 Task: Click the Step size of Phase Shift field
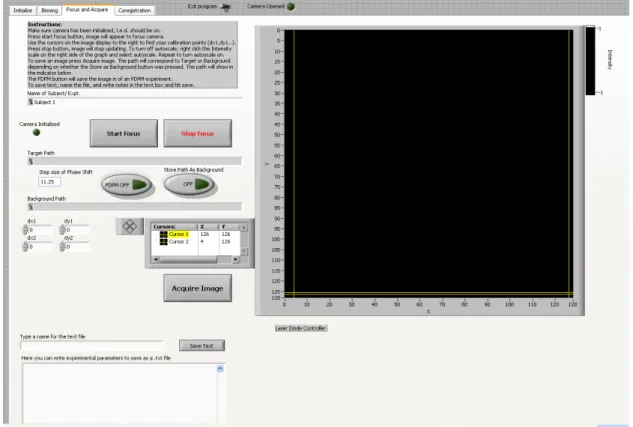(49, 182)
